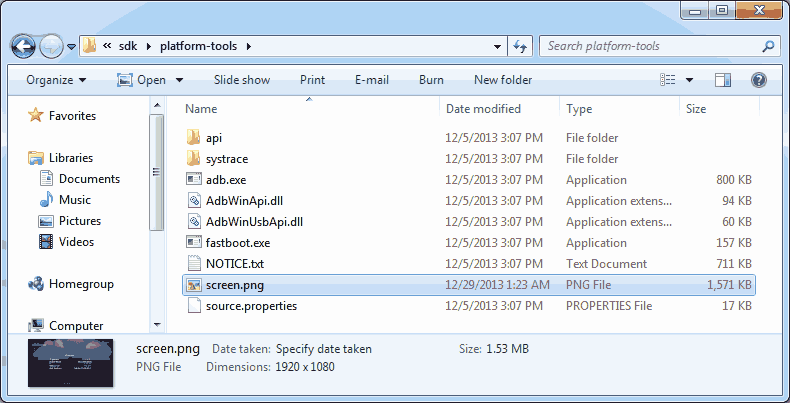Image resolution: width=790 pixels, height=403 pixels.
Task: Click the Libraries folder icon
Action: point(36,158)
